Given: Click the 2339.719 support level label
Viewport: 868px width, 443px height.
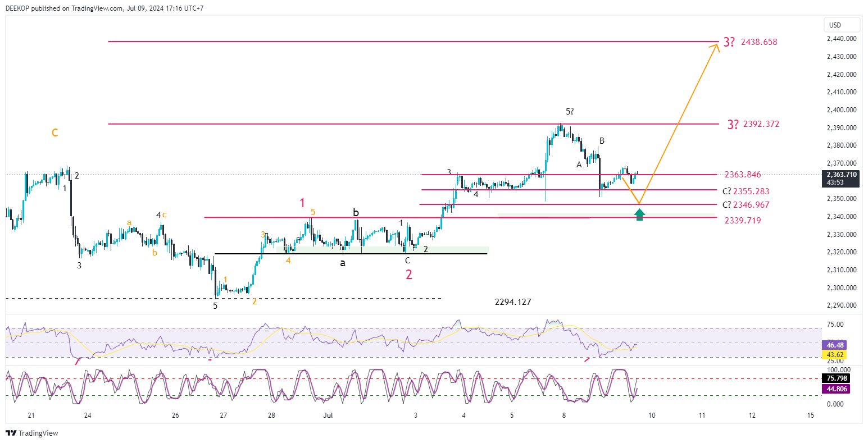Looking at the screenshot, I should tap(743, 221).
